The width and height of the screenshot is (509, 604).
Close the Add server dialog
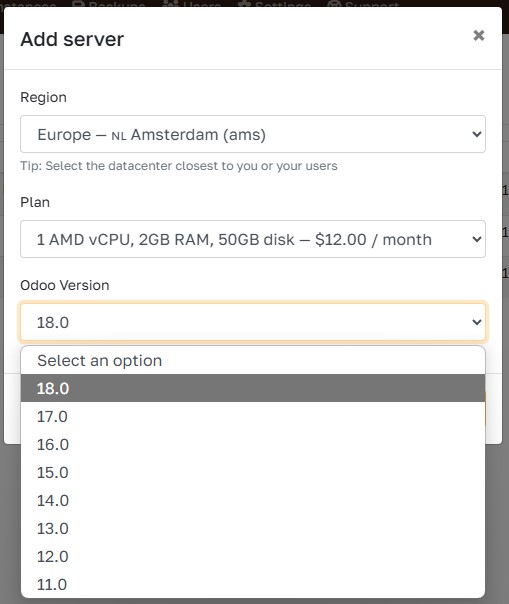[479, 35]
